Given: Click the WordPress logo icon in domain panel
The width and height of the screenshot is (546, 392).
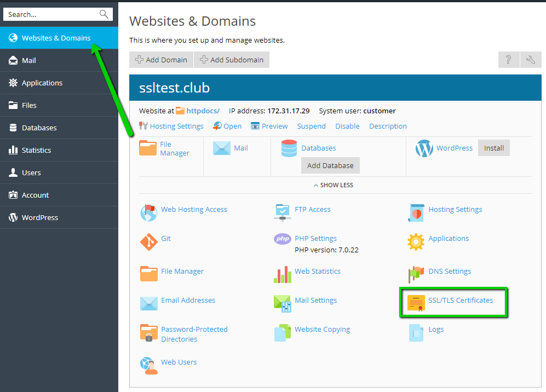Looking at the screenshot, I should coord(424,148).
